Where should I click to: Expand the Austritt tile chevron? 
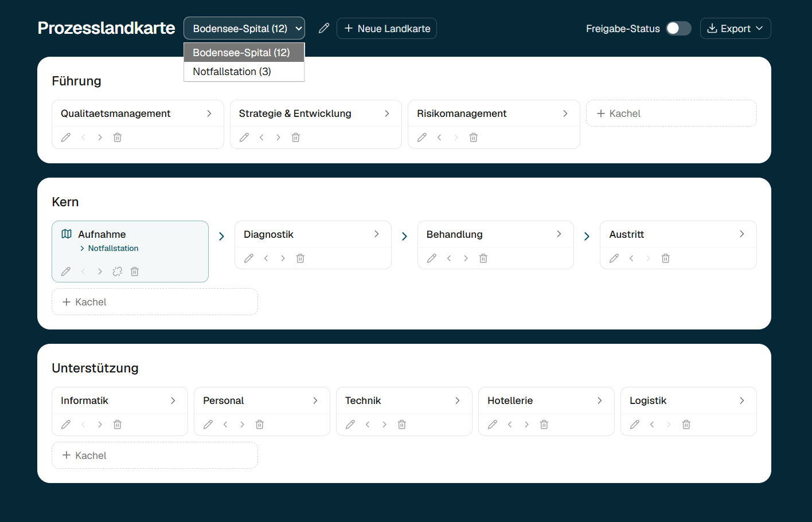pyautogui.click(x=741, y=234)
